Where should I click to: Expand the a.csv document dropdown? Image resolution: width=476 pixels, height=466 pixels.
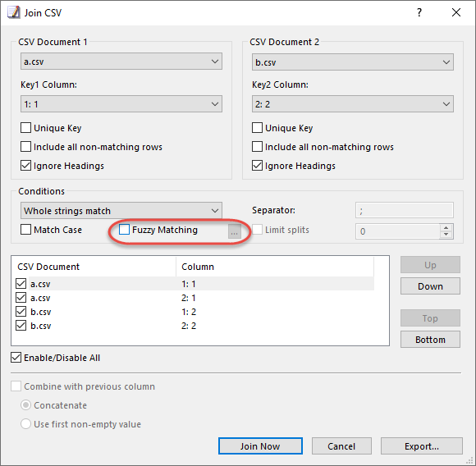(121, 62)
